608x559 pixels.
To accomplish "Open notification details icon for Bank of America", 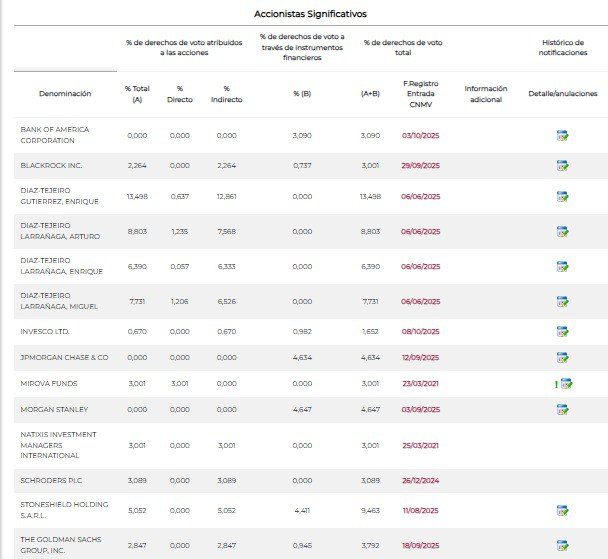I will point(563,135).
